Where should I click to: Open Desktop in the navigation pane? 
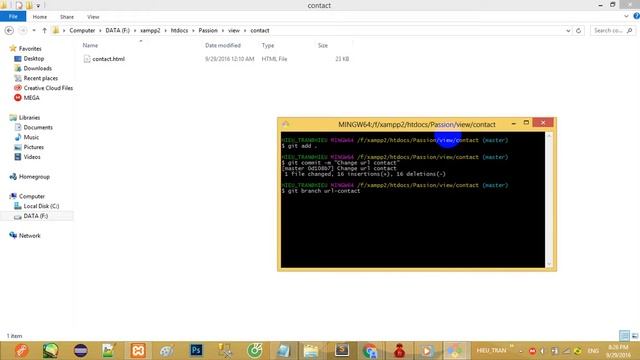point(33,58)
